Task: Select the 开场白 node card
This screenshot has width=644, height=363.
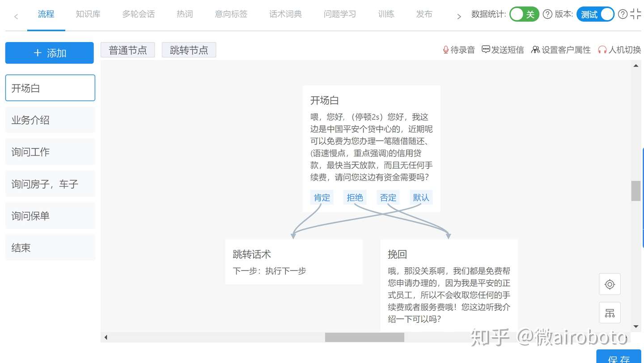Action: (x=372, y=149)
